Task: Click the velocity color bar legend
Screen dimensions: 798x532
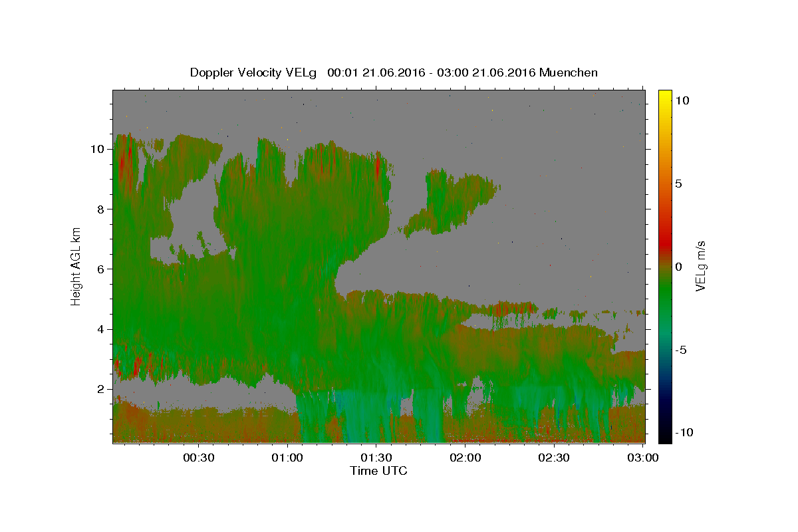Action: 665,266
